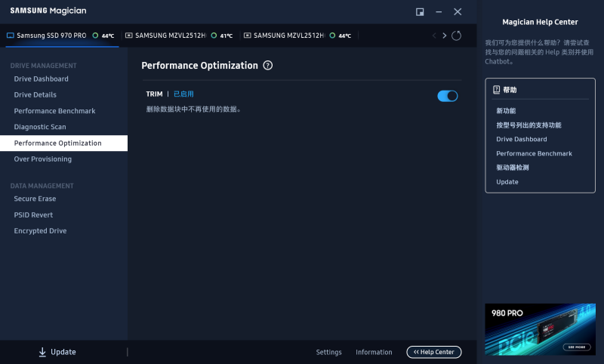
Task: Go to previous drive tabs arrow
Action: point(434,35)
